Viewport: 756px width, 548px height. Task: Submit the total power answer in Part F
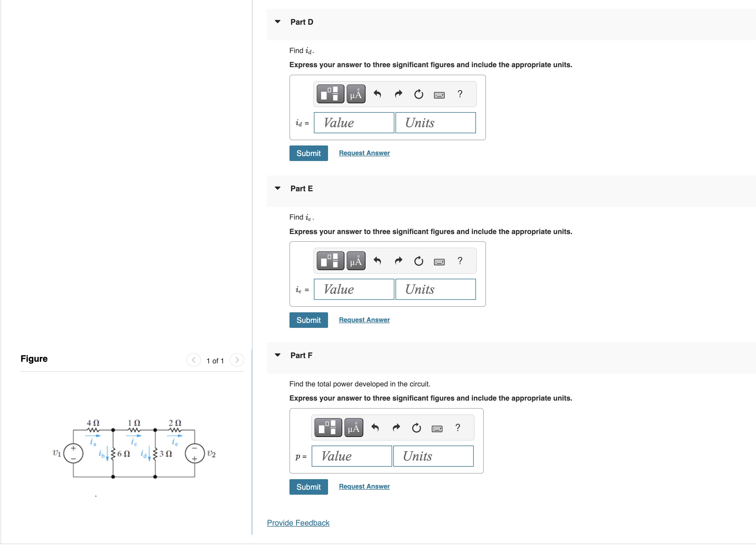pyautogui.click(x=308, y=487)
